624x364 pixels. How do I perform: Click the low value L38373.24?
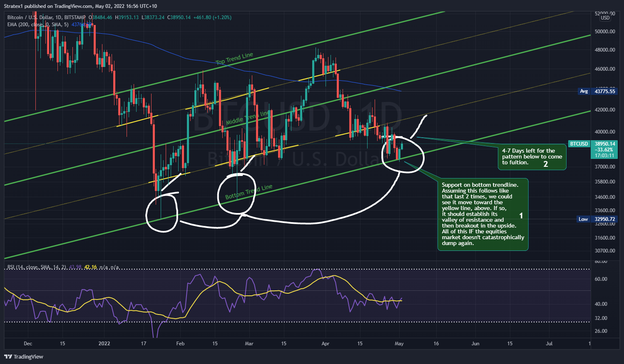click(153, 17)
